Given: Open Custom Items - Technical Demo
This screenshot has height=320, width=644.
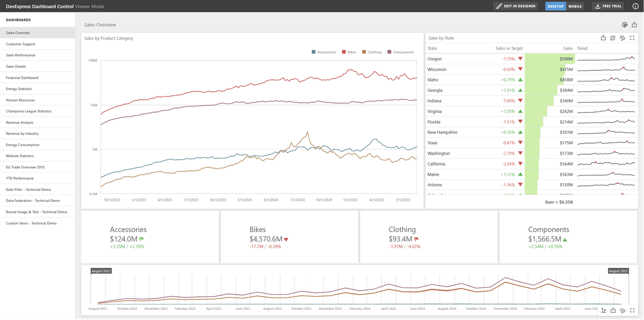Looking at the screenshot, I should tap(38, 223).
